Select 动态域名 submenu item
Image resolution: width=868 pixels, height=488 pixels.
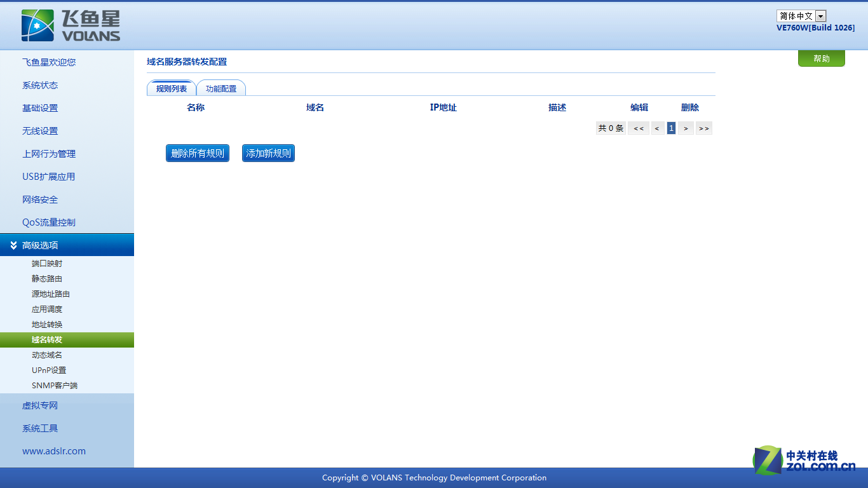click(47, 355)
